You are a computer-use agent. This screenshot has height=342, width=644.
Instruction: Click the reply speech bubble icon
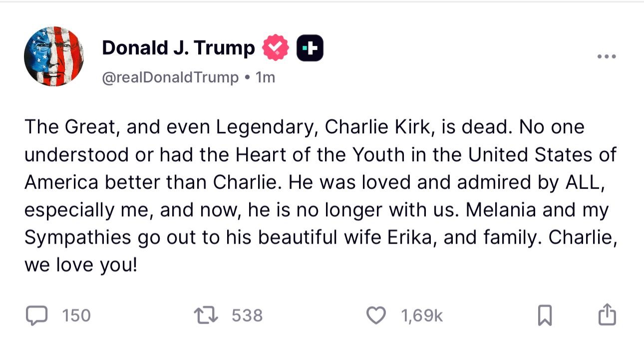pos(35,316)
